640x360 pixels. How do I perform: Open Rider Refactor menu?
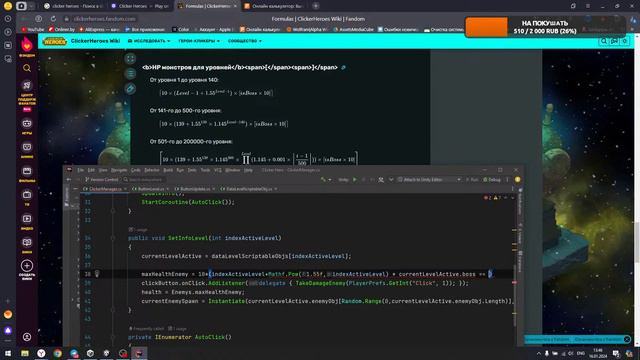(151, 170)
